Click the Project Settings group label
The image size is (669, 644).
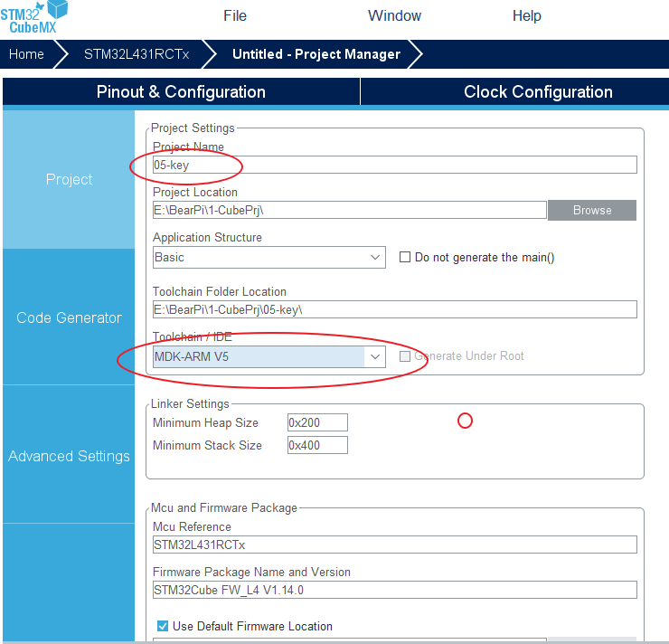tap(193, 128)
